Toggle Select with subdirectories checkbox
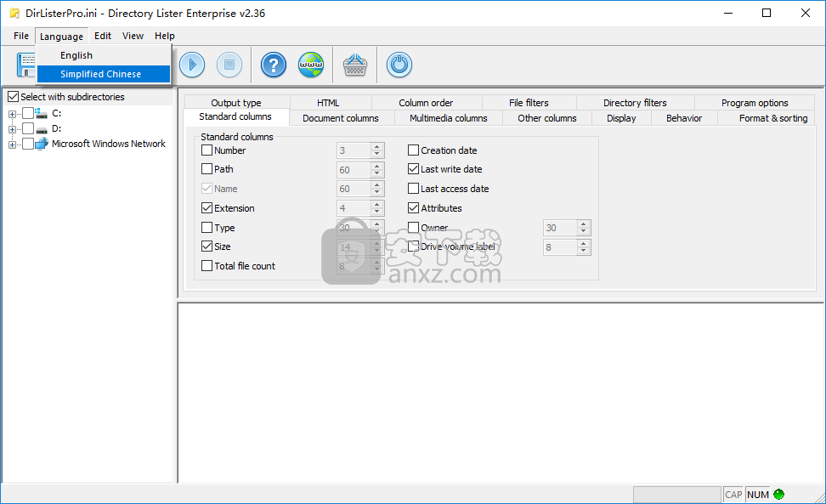The width and height of the screenshot is (826, 504). tap(13, 97)
